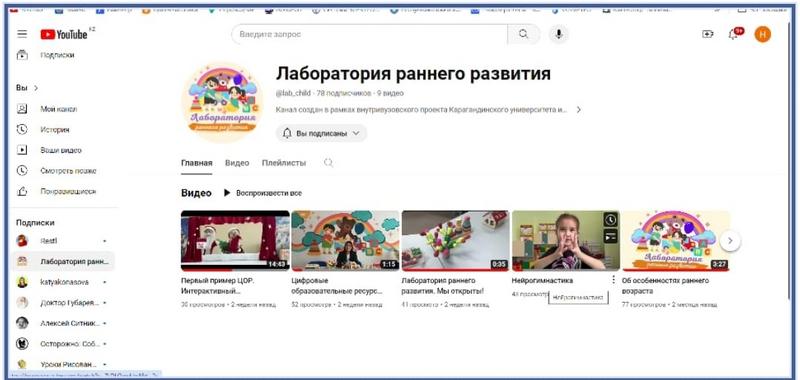800x380 pixels.
Task: Open three-dot menu for Нейрогимнастика video
Action: [x=613, y=280]
